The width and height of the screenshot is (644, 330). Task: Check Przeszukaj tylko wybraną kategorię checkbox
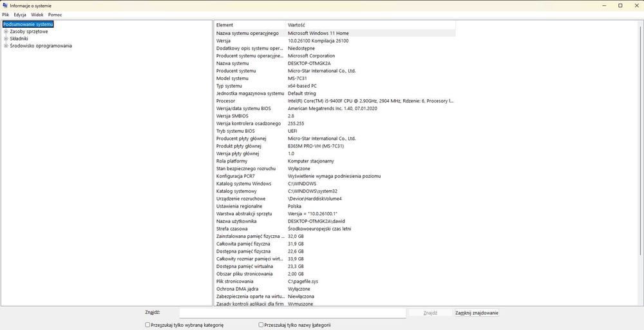click(x=147, y=325)
